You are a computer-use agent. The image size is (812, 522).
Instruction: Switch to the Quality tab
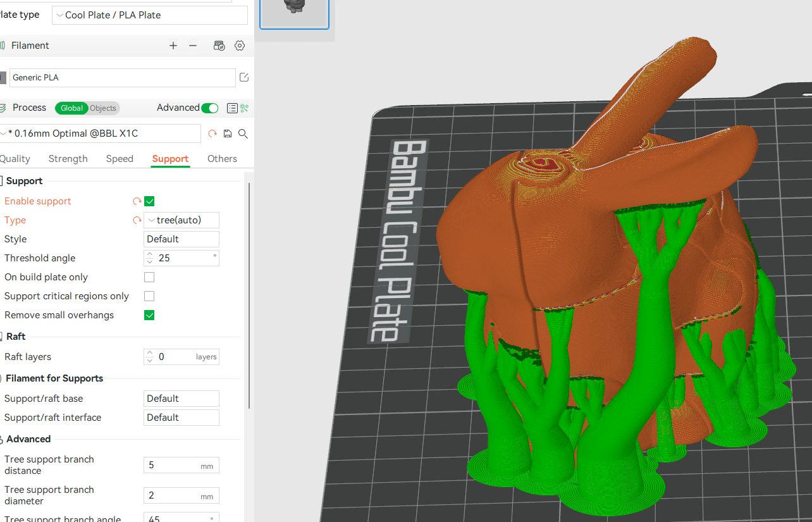point(15,159)
